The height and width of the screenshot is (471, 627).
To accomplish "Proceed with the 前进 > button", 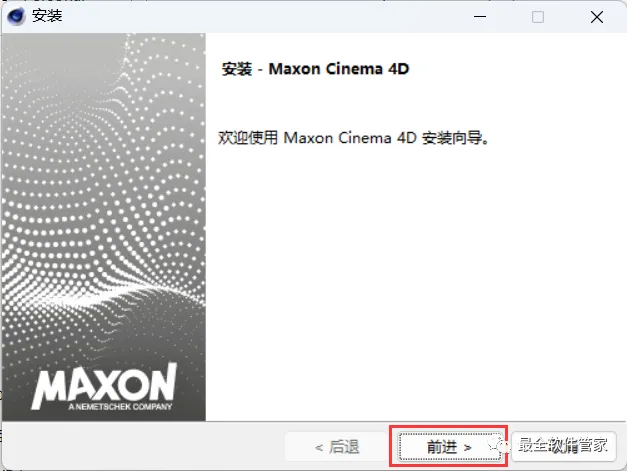I will click(x=449, y=446).
